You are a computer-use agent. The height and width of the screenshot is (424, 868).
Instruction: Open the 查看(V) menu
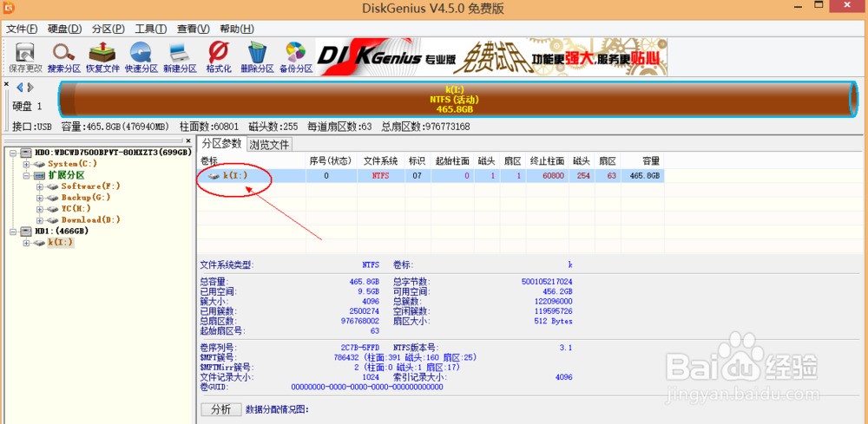point(194,29)
